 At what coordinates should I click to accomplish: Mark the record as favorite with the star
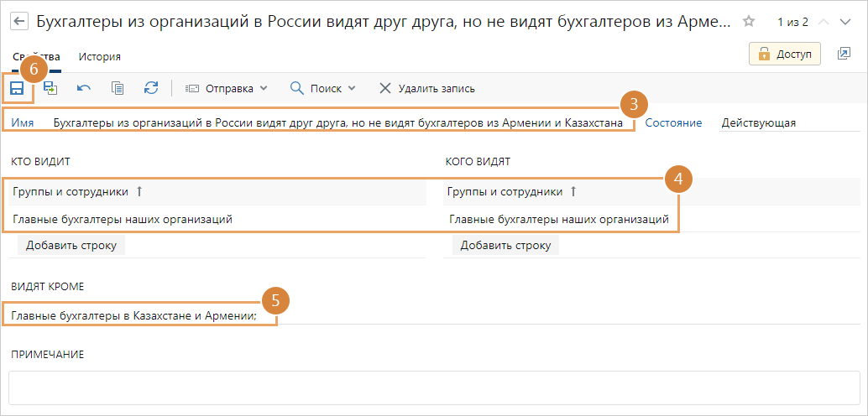click(749, 22)
